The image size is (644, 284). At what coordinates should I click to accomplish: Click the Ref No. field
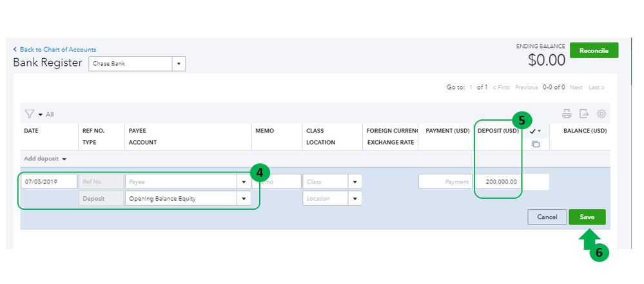tap(100, 182)
